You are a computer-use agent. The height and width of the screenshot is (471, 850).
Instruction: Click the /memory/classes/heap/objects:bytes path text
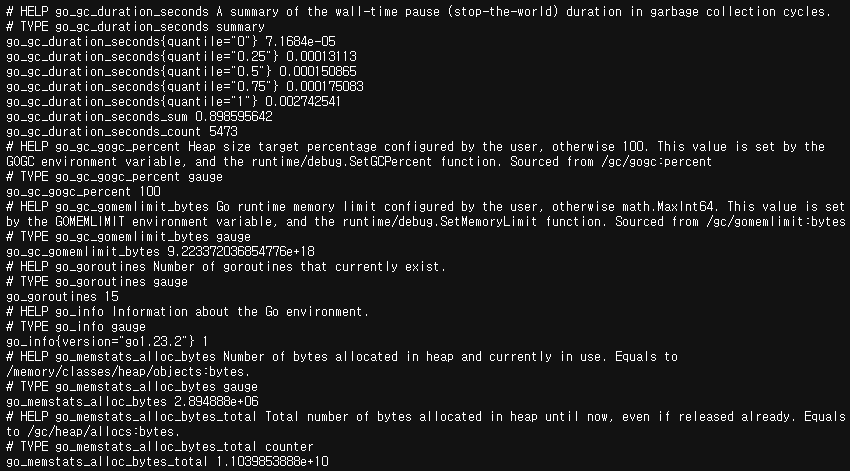pos(128,372)
